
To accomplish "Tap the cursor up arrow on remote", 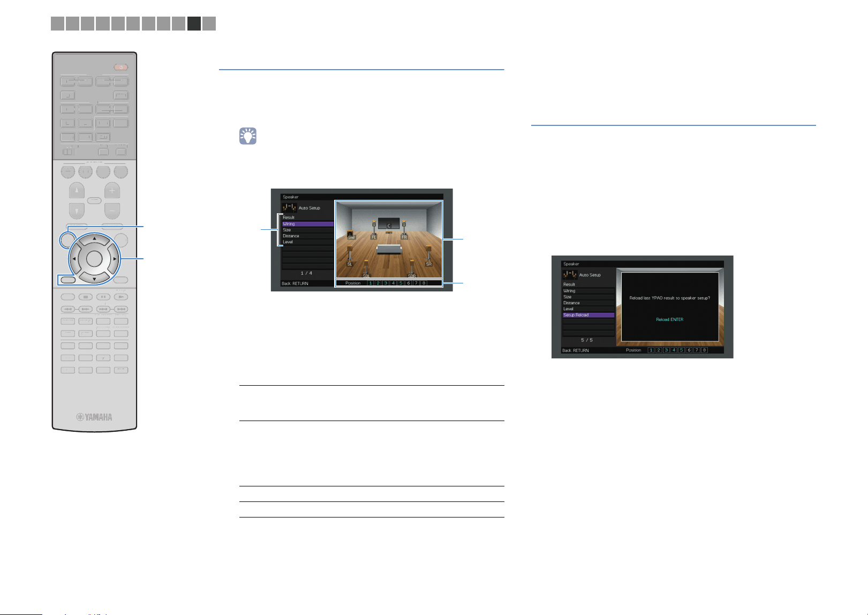I will pyautogui.click(x=94, y=238).
